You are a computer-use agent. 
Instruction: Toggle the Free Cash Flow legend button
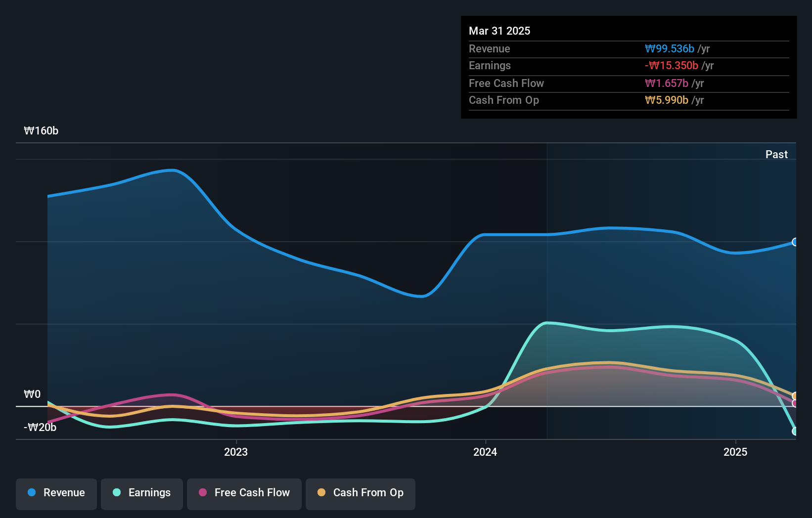tap(244, 494)
